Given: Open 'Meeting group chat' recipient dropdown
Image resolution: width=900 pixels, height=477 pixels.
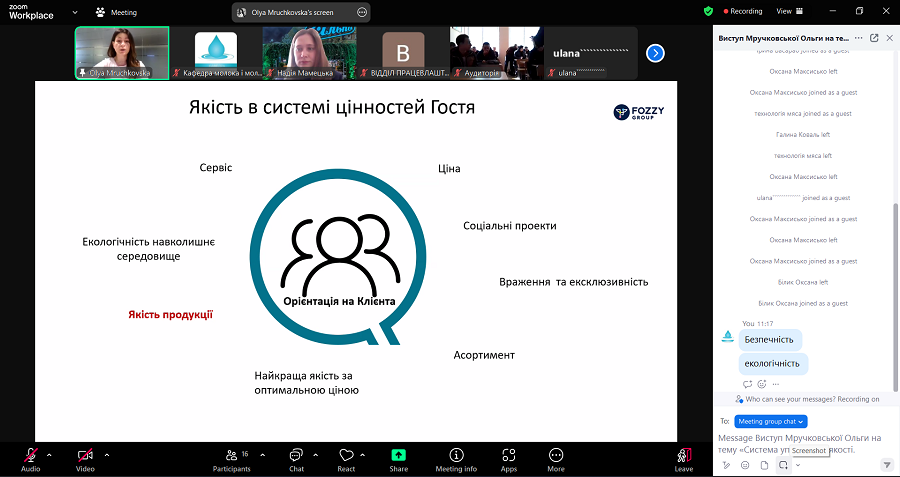Looking at the screenshot, I should 771,421.
